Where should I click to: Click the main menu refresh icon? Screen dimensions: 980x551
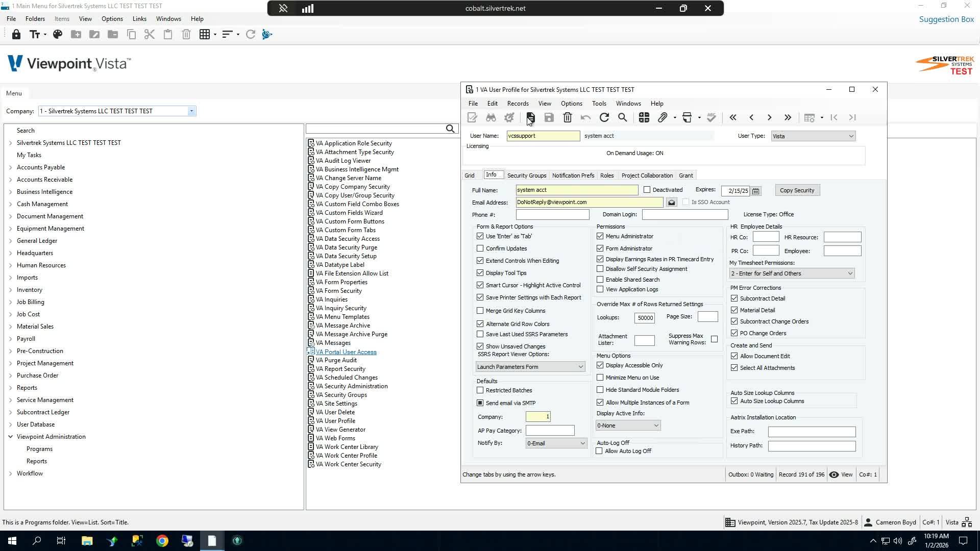point(251,34)
